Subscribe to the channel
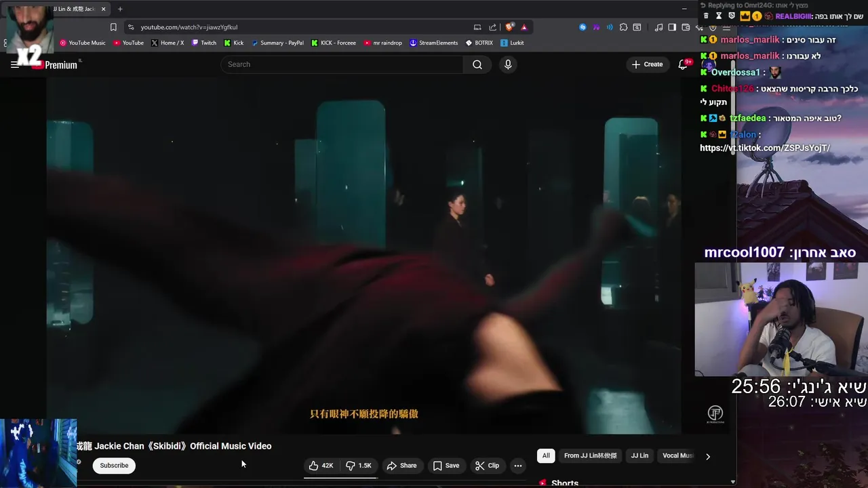Viewport: 868px width, 488px height. [114, 466]
